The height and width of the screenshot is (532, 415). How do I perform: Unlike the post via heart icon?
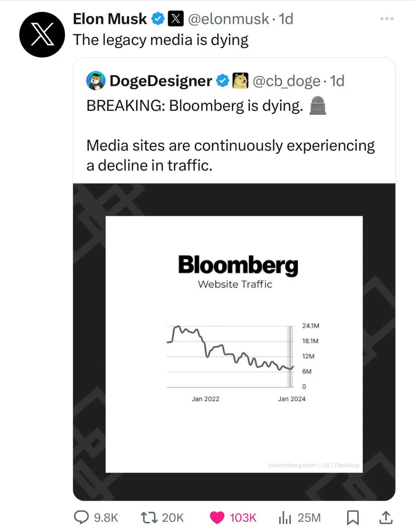point(217,517)
